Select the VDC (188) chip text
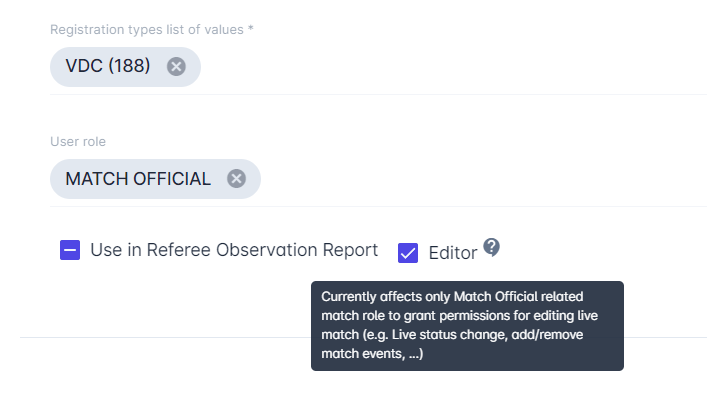This screenshot has width=707, height=405. point(108,67)
